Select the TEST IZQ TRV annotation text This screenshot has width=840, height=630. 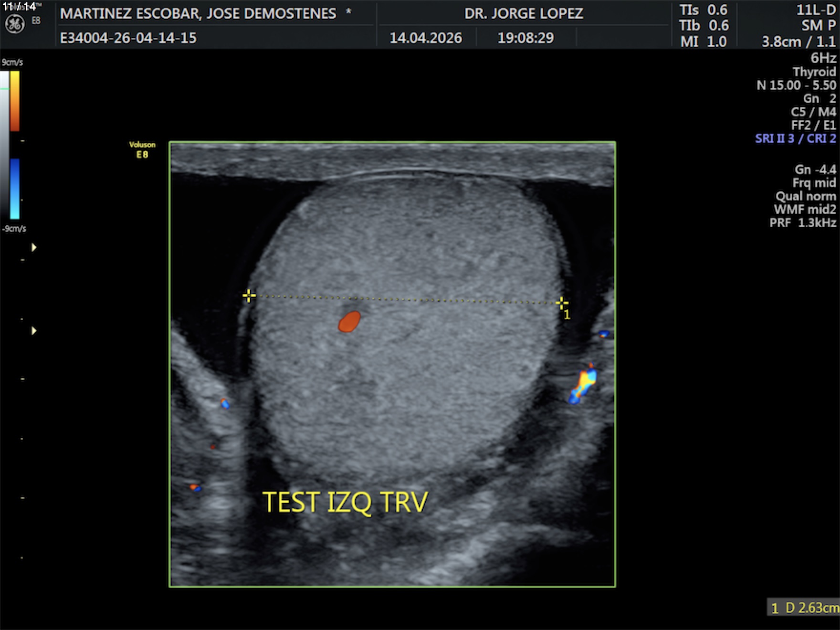point(345,502)
